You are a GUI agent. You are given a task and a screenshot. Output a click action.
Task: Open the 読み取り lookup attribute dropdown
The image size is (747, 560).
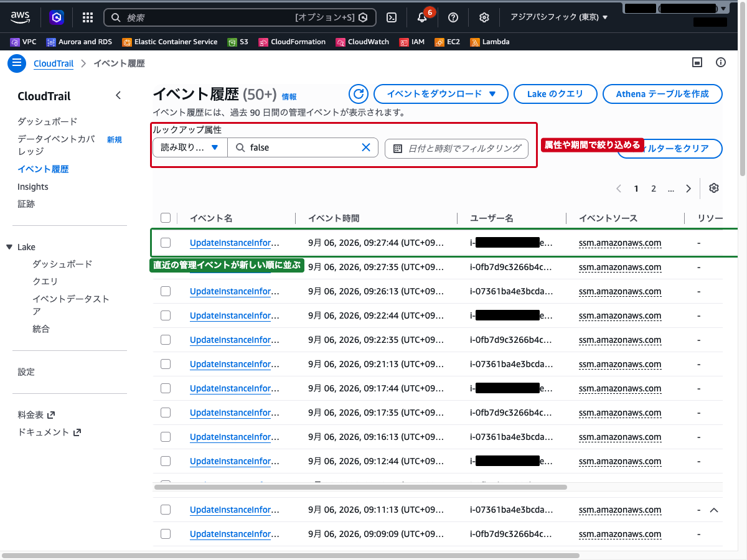click(x=190, y=147)
